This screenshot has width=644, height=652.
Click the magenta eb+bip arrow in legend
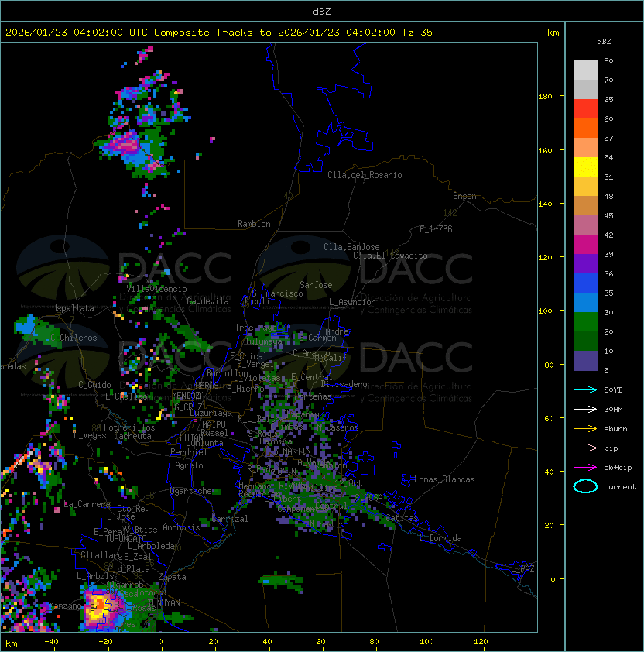point(585,468)
